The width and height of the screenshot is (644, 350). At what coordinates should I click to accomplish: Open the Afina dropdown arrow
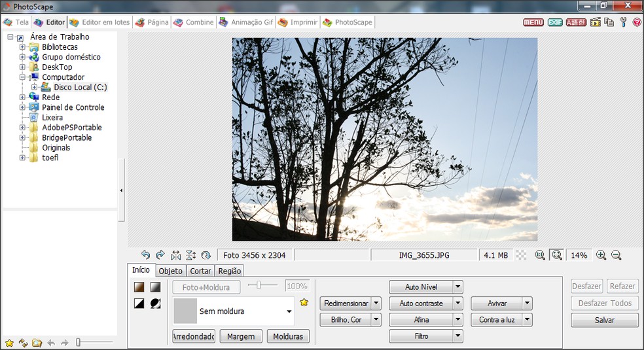point(458,320)
